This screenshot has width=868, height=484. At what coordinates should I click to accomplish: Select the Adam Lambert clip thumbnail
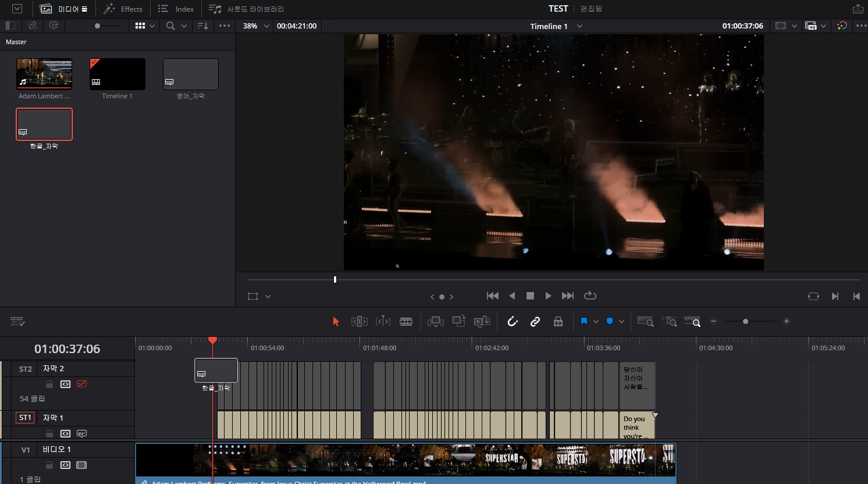click(44, 74)
